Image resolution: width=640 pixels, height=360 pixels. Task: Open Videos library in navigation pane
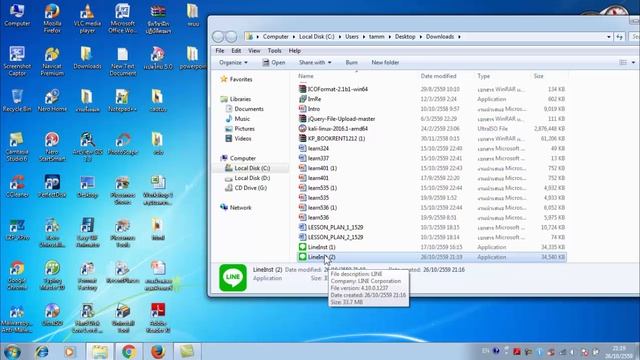[x=238, y=138]
